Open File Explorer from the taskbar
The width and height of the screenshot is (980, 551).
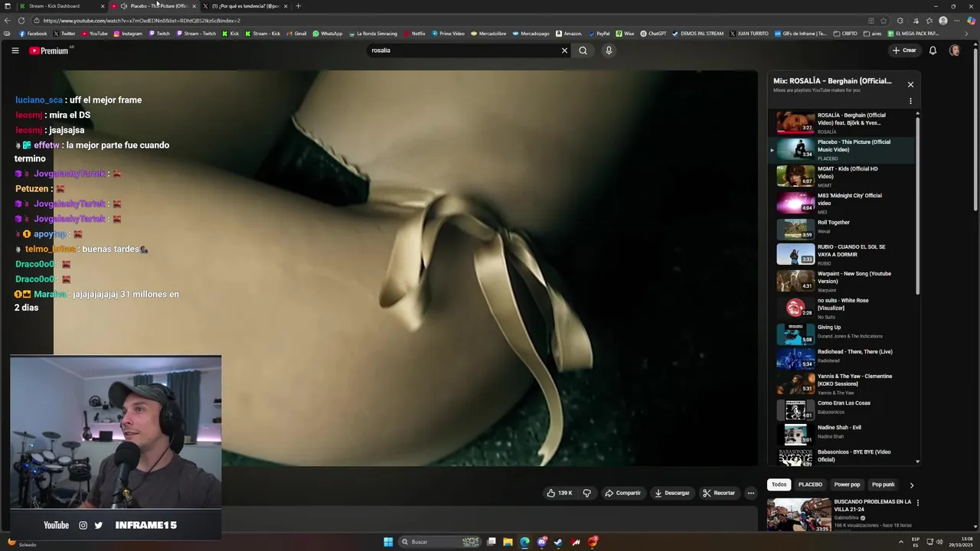[508, 542]
